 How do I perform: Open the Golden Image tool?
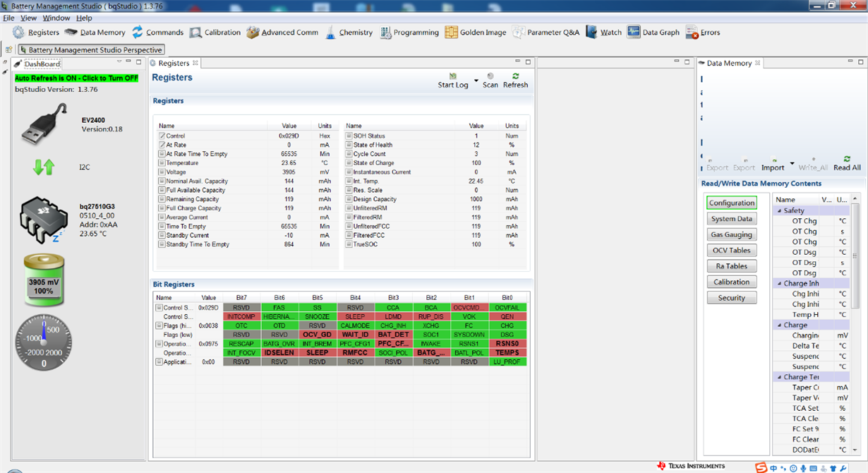pos(476,32)
